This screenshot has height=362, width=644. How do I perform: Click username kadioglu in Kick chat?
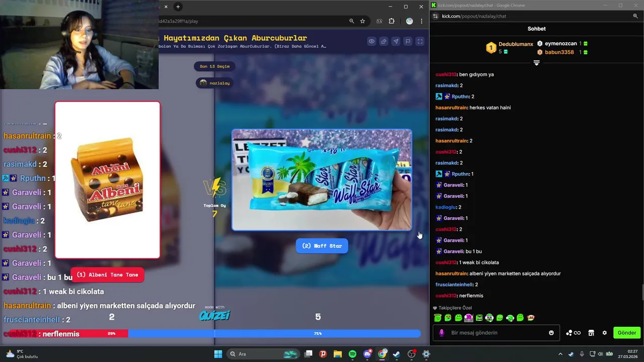(446, 207)
